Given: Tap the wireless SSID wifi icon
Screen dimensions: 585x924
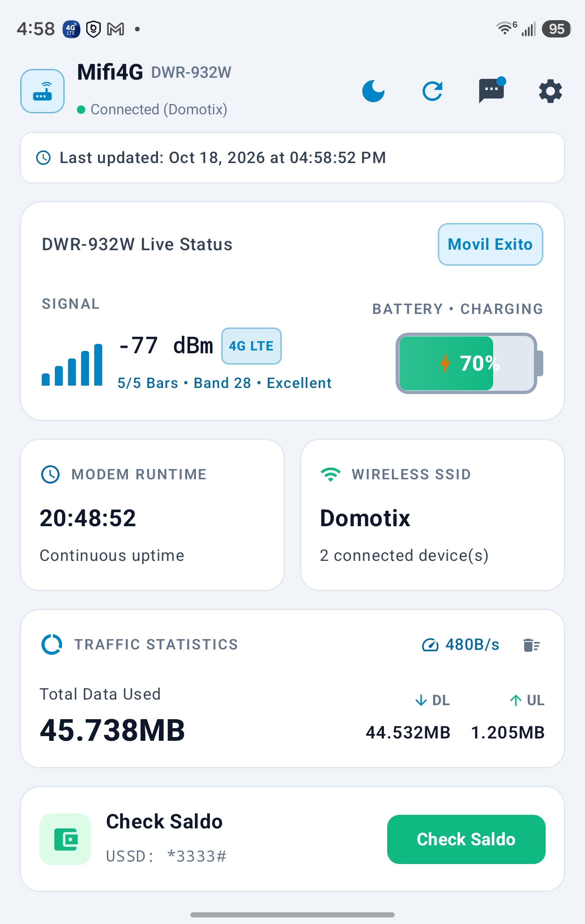Looking at the screenshot, I should [330, 474].
